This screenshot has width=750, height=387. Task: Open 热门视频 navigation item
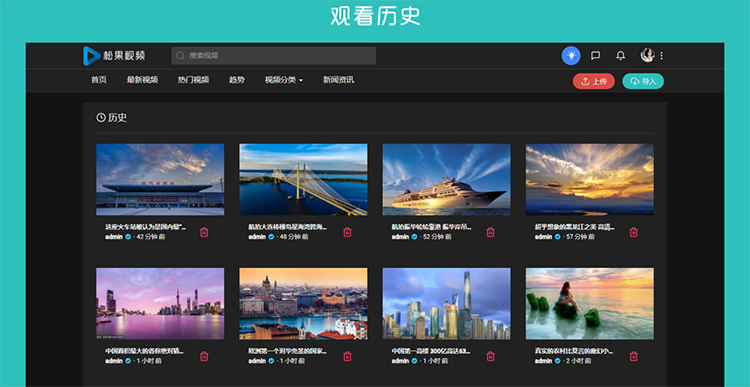194,80
